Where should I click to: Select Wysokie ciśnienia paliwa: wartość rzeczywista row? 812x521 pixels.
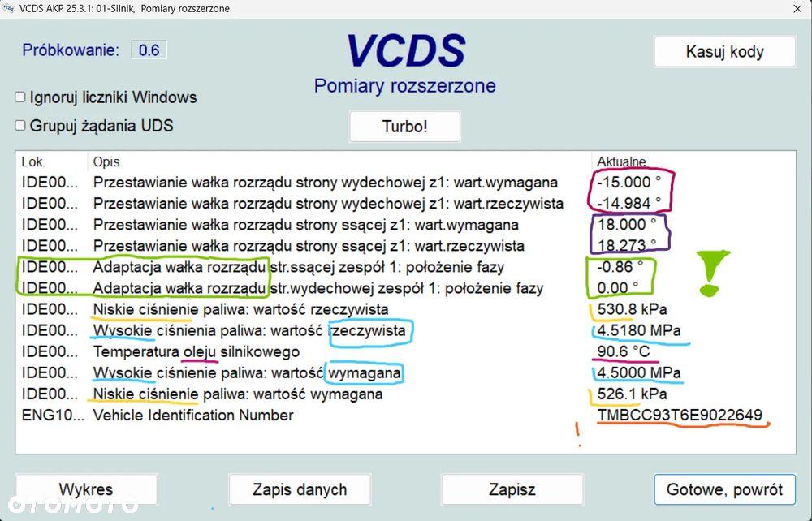pyautogui.click(x=405, y=330)
